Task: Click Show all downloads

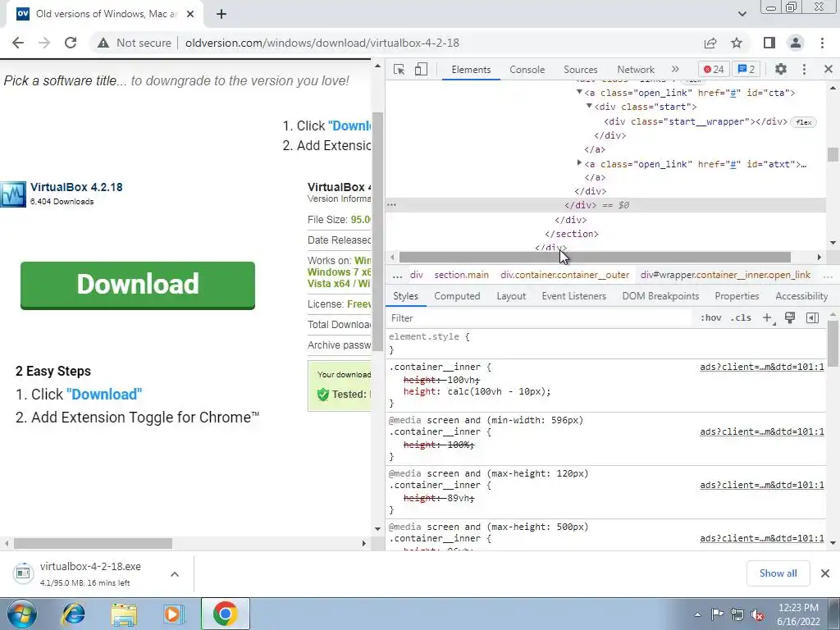Action: [778, 573]
